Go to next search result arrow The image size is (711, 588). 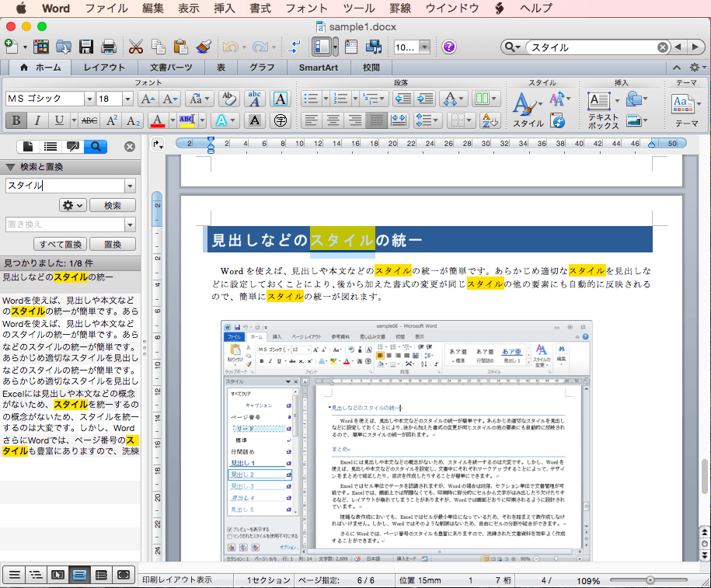[x=695, y=47]
